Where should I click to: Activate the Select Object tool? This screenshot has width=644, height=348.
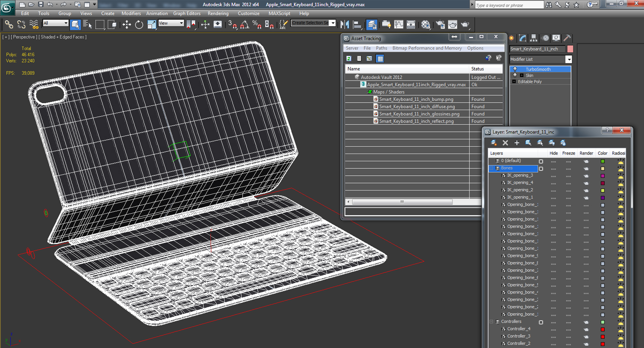click(x=75, y=24)
